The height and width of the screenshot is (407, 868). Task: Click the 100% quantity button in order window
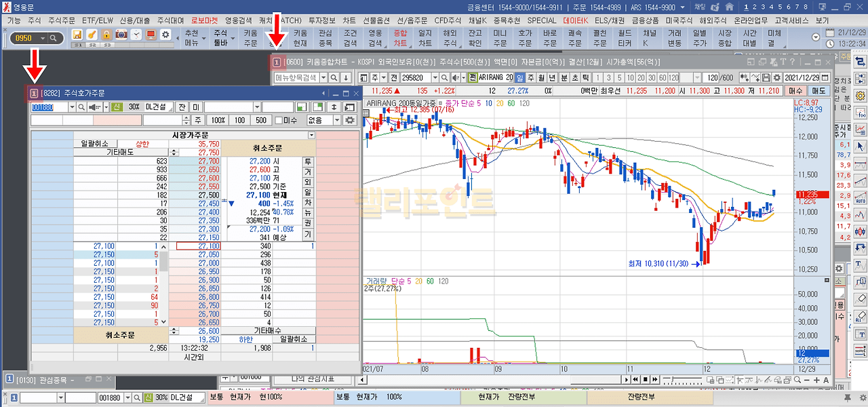tap(218, 120)
